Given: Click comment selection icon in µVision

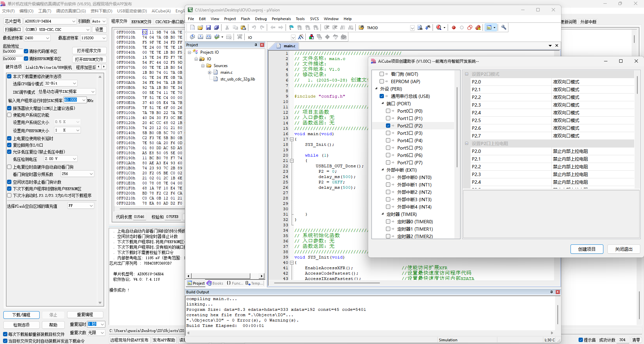Looking at the screenshot, I should pos(343,27).
